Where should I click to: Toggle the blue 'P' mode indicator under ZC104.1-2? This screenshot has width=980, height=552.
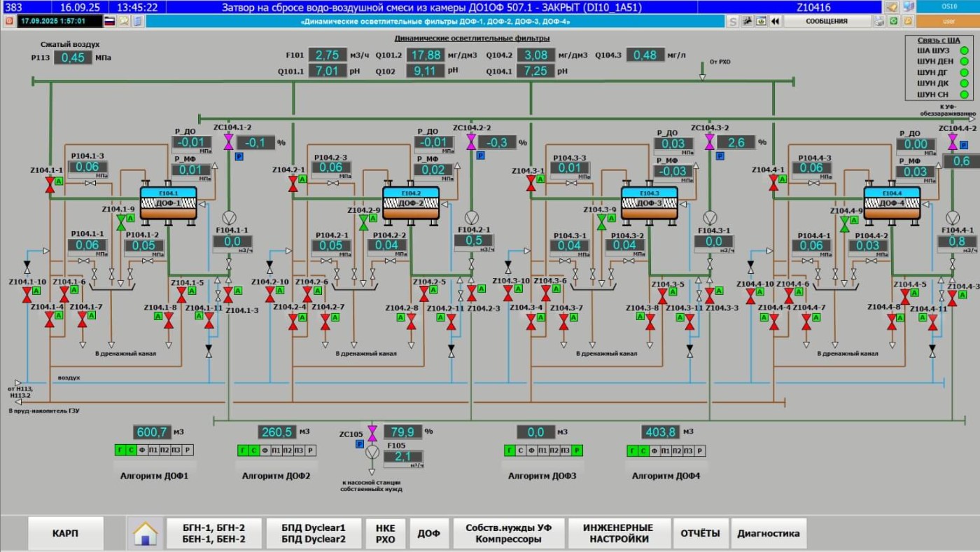239,156
